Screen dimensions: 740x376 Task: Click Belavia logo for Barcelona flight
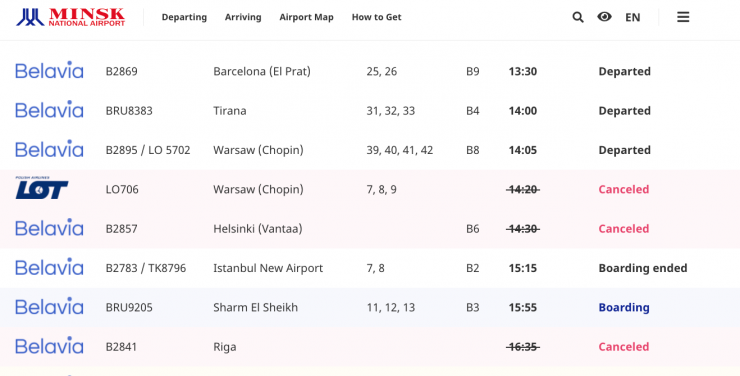pos(50,70)
